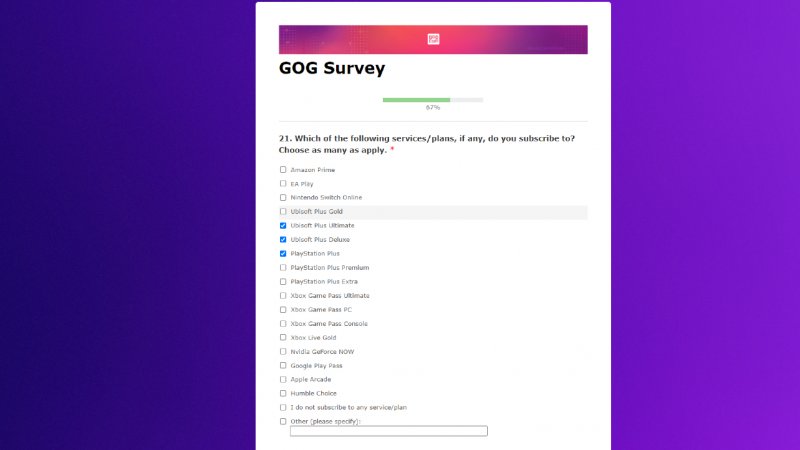Image resolution: width=800 pixels, height=450 pixels.
Task: Click the green survey progress bar
Action: [417, 100]
